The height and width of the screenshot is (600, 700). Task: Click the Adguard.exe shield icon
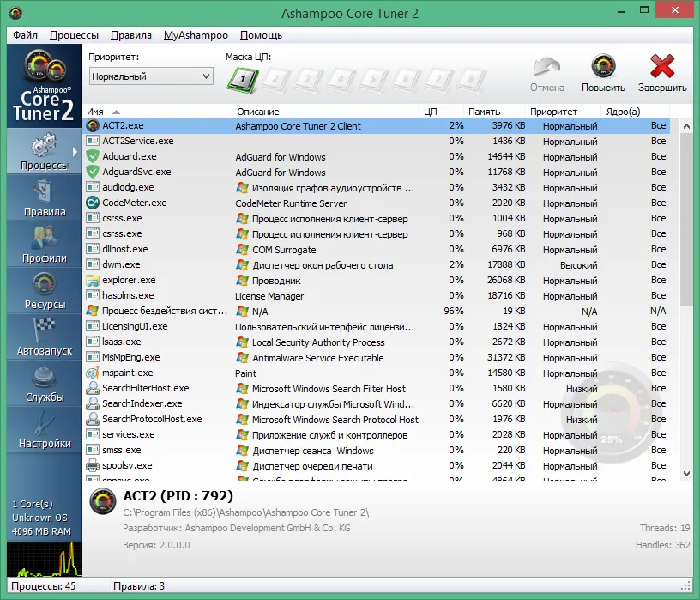click(93, 156)
